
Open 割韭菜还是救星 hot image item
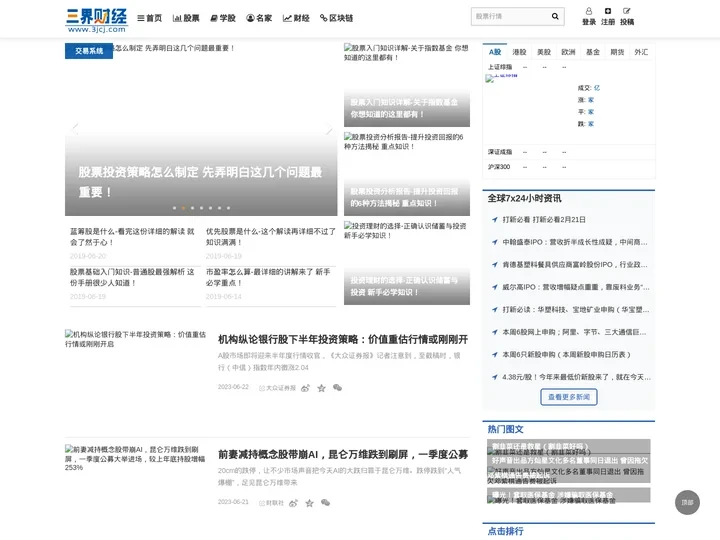tap(568, 447)
